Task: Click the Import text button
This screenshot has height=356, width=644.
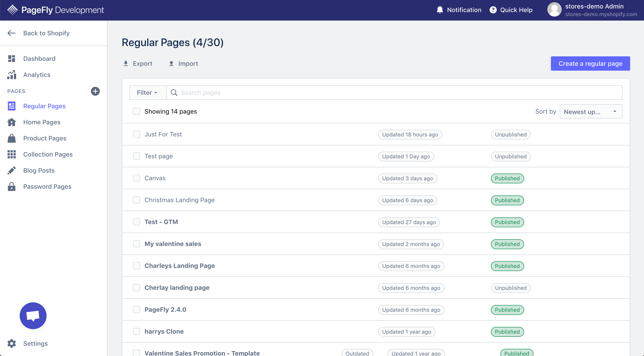Action: pos(188,64)
